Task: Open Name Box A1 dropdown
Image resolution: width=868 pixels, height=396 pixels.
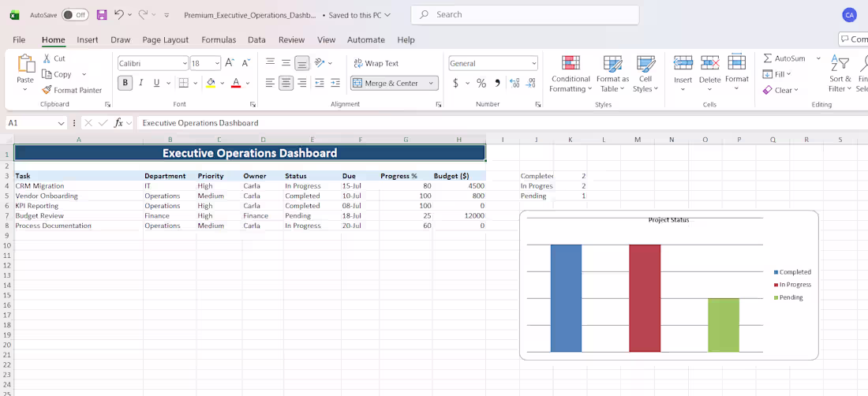Action: click(x=61, y=123)
